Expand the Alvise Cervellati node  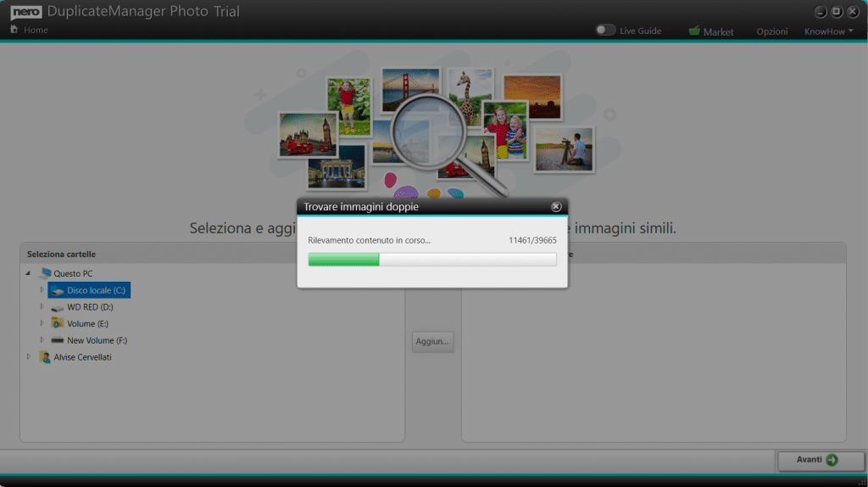click(28, 357)
